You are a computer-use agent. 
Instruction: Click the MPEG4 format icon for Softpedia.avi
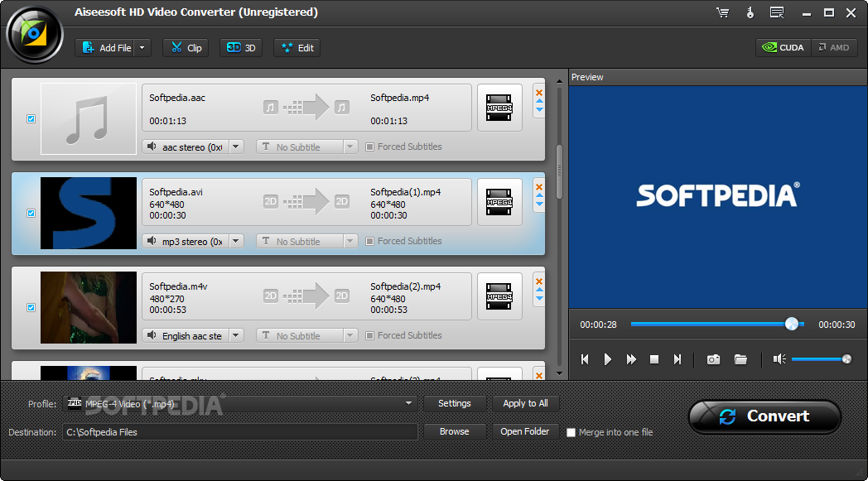point(499,202)
